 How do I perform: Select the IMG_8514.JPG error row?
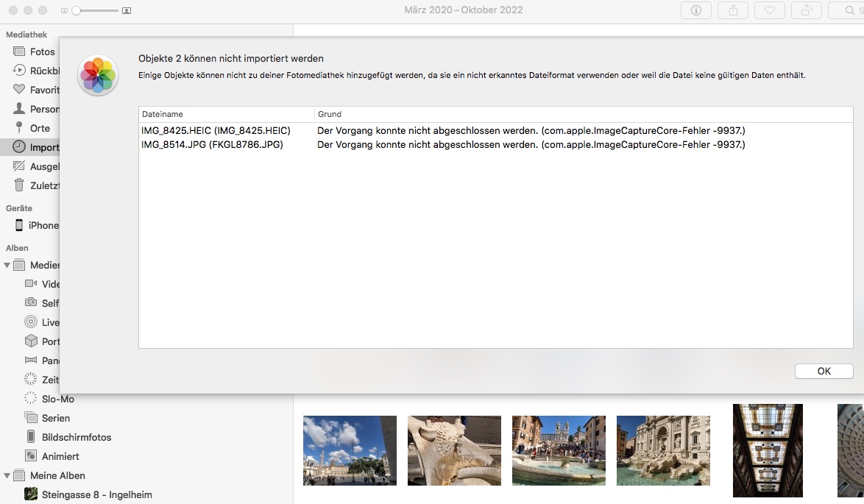coord(212,145)
